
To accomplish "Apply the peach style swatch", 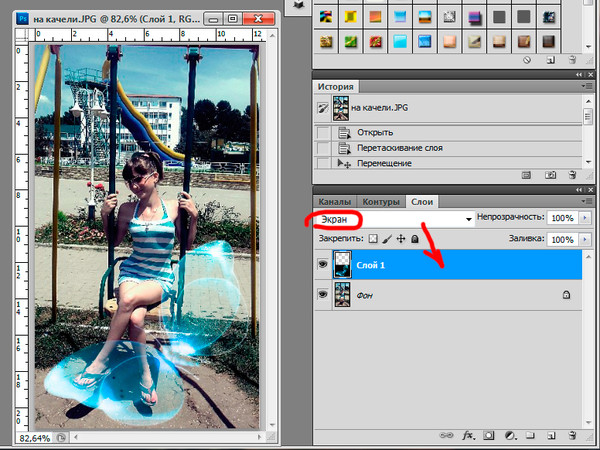I will tap(449, 41).
